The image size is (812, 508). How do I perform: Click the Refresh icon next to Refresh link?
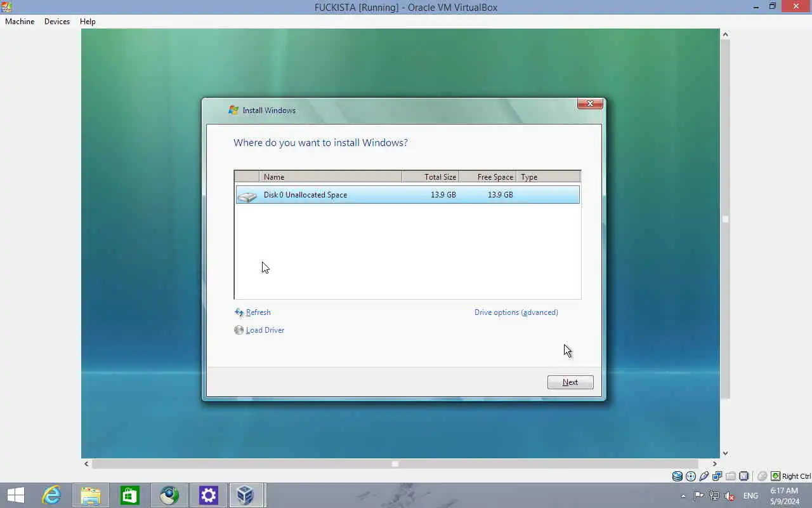pyautogui.click(x=239, y=312)
